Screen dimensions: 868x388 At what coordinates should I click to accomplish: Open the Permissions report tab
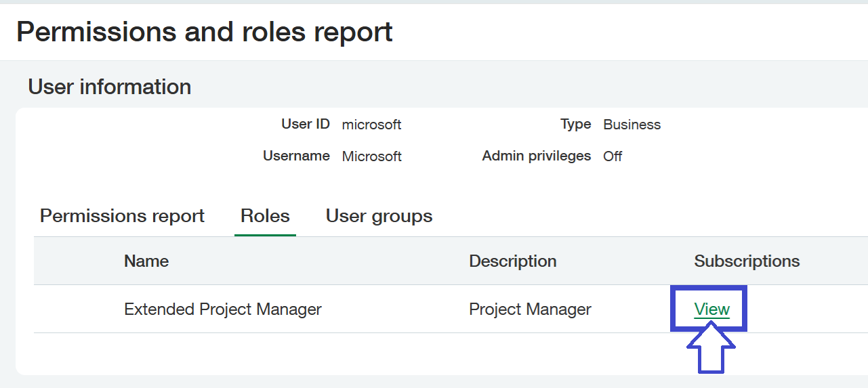(x=122, y=216)
